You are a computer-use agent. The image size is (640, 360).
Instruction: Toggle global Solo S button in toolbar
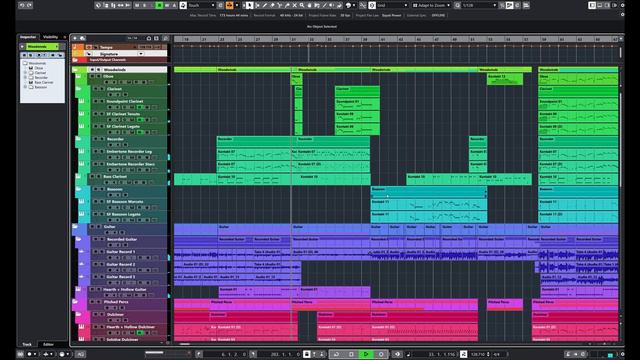click(x=144, y=5)
